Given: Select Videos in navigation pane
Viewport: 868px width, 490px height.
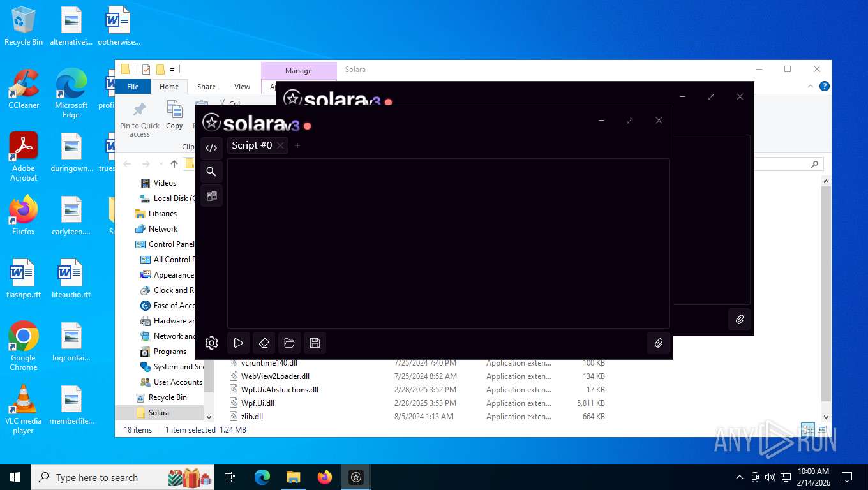Looking at the screenshot, I should tap(165, 183).
